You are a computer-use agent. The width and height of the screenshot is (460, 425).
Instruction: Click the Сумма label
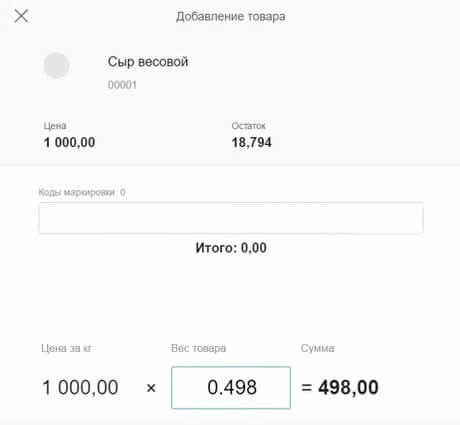coord(318,348)
